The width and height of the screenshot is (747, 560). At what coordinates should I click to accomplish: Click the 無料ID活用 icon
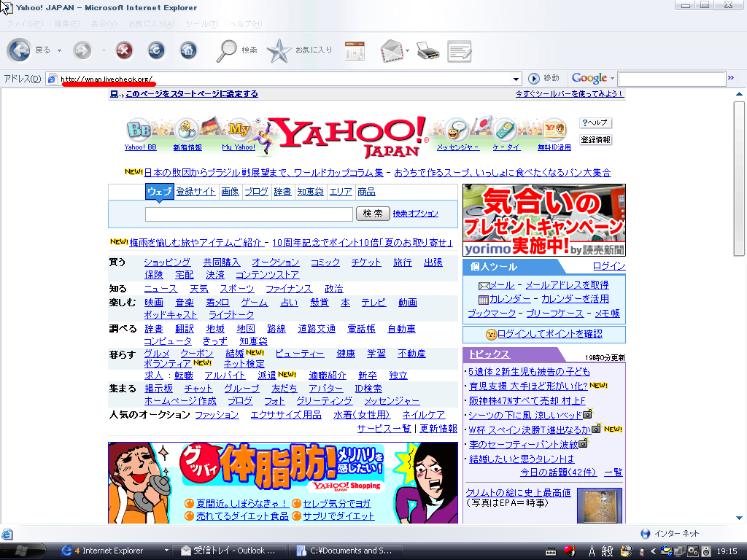tap(554, 130)
